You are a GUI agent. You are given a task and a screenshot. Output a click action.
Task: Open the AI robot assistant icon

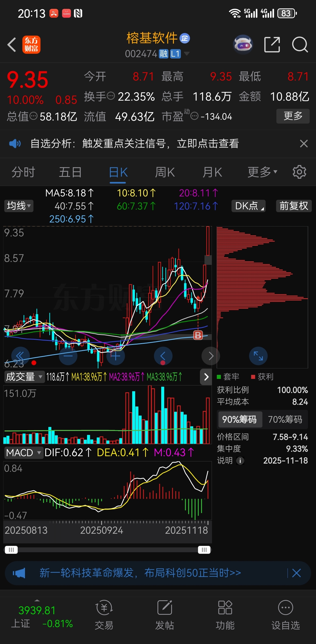click(x=243, y=45)
